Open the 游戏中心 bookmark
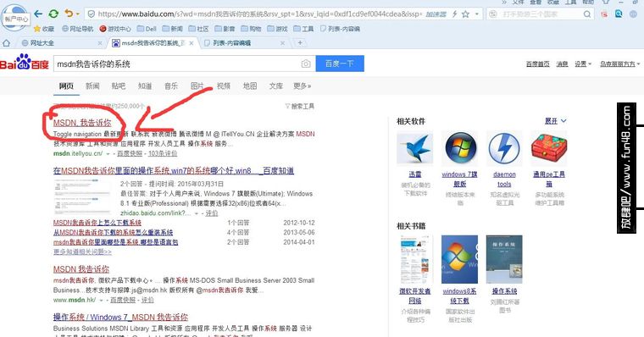This screenshot has width=644, height=337. click(x=115, y=29)
